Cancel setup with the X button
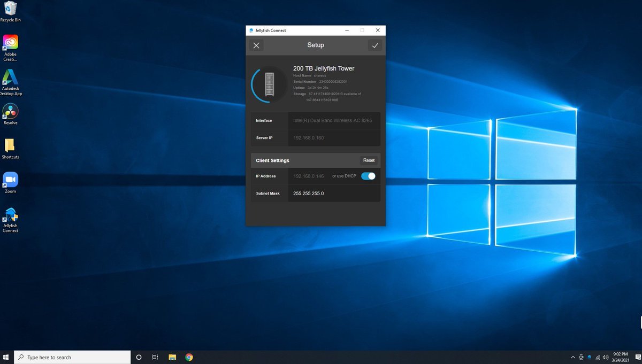Image resolution: width=642 pixels, height=364 pixels. (x=256, y=45)
